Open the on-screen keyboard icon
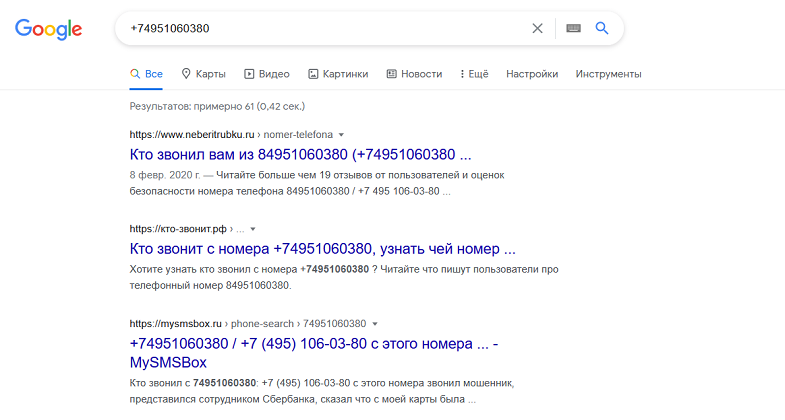785x420 pixels. [x=573, y=29]
